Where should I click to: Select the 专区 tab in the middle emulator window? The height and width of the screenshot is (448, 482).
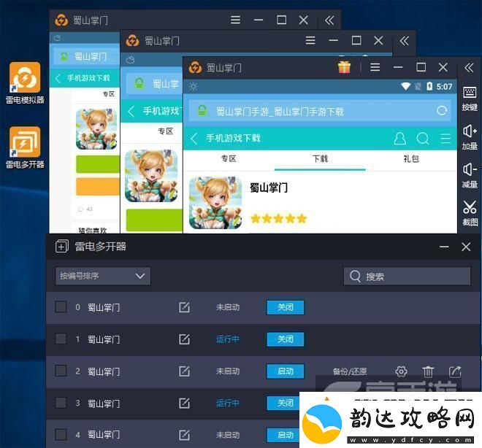(x=165, y=131)
